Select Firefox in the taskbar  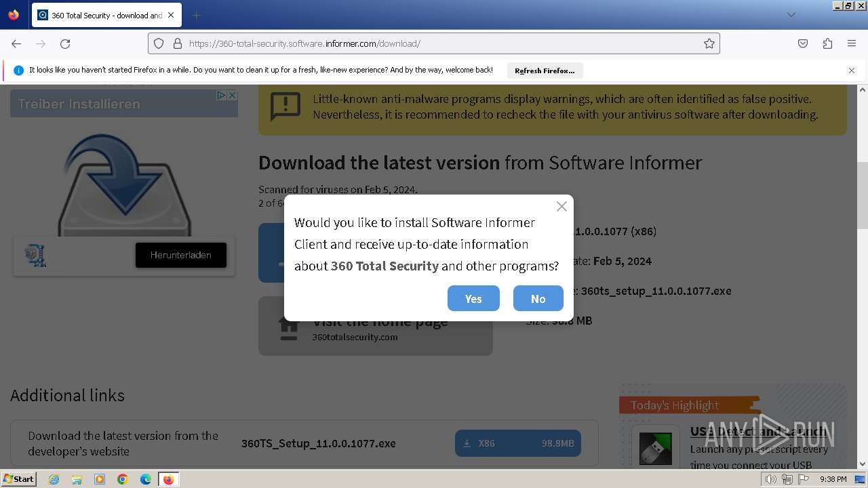click(x=168, y=479)
